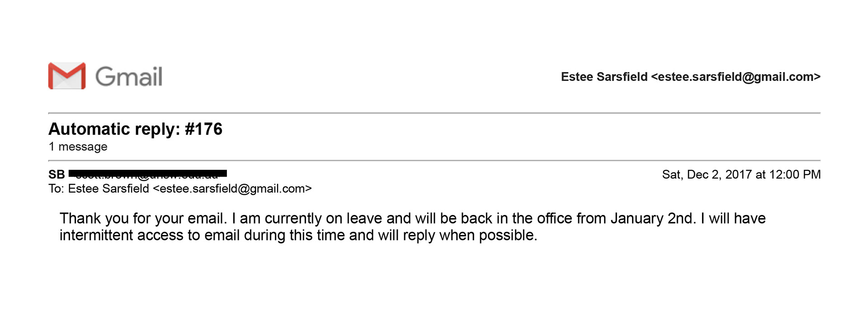Click the blacked-out sender email address

tap(148, 174)
